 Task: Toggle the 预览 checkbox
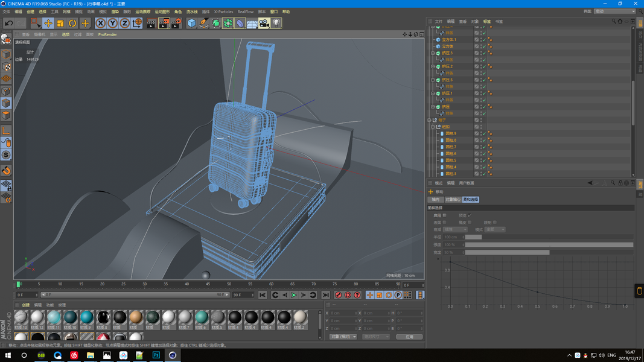click(470, 215)
